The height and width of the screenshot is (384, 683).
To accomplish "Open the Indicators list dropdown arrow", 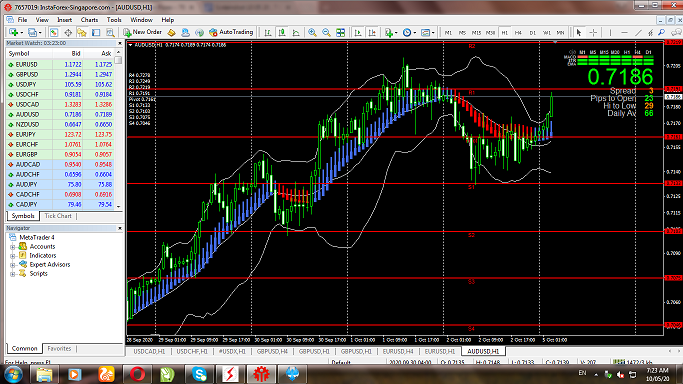I will pos(396,33).
